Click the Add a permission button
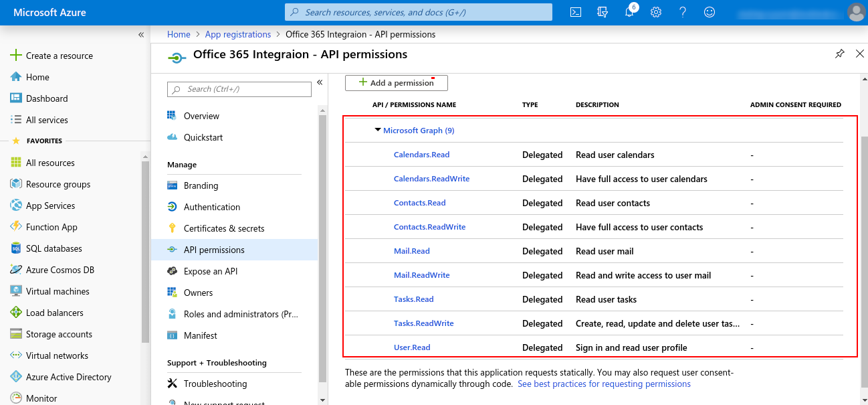Screen dimensions: 868x405 [x=397, y=83]
